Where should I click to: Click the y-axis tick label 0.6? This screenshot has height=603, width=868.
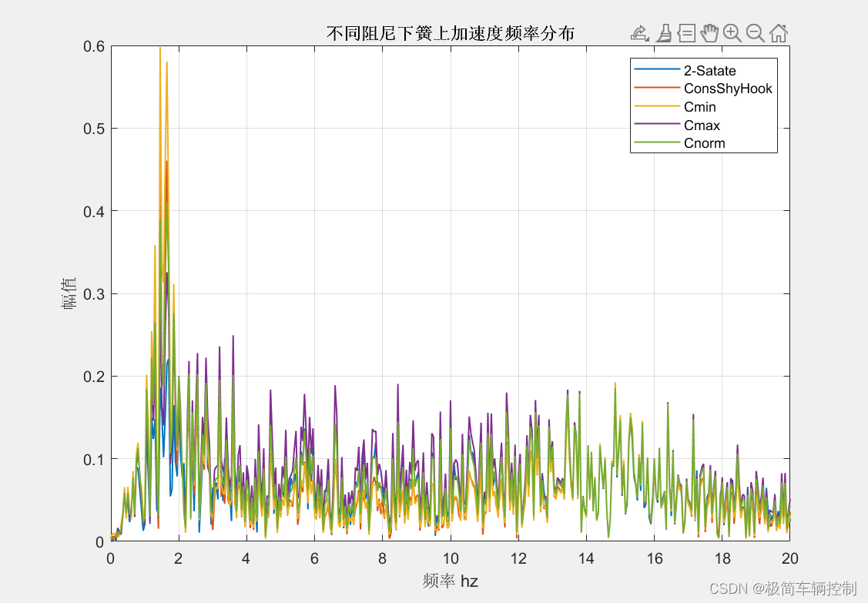93,46
